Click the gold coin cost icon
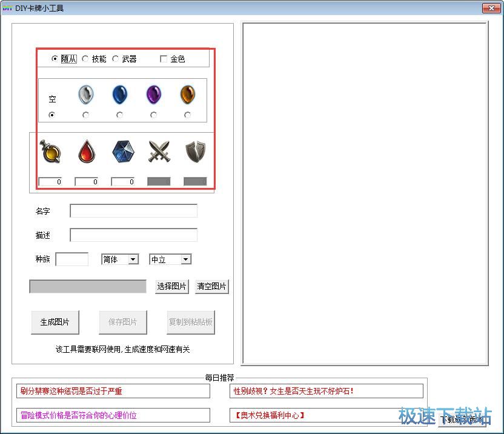 50,152
